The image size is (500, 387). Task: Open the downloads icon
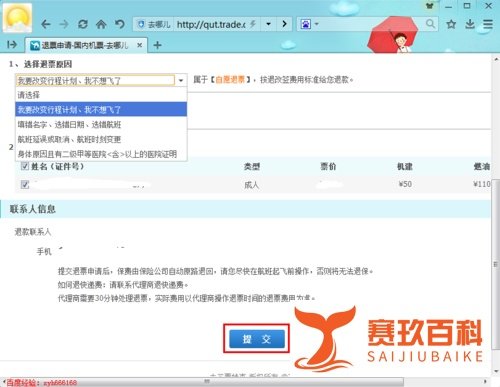tap(470, 24)
